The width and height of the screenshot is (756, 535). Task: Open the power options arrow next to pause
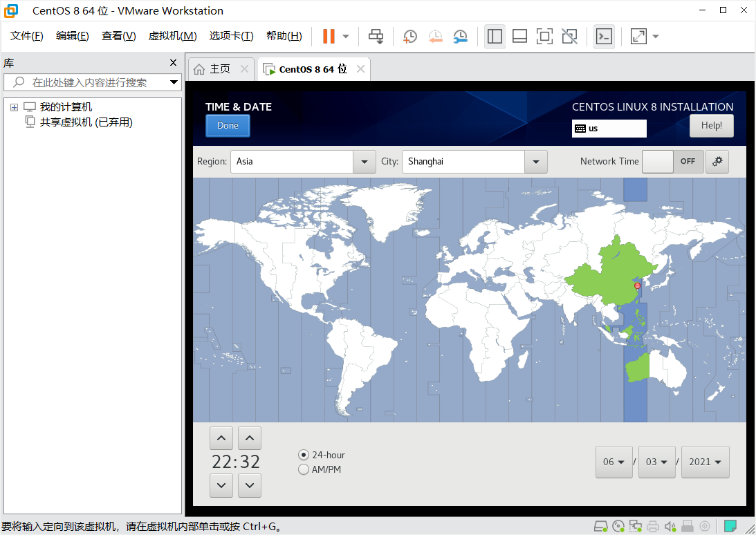pyautogui.click(x=346, y=36)
